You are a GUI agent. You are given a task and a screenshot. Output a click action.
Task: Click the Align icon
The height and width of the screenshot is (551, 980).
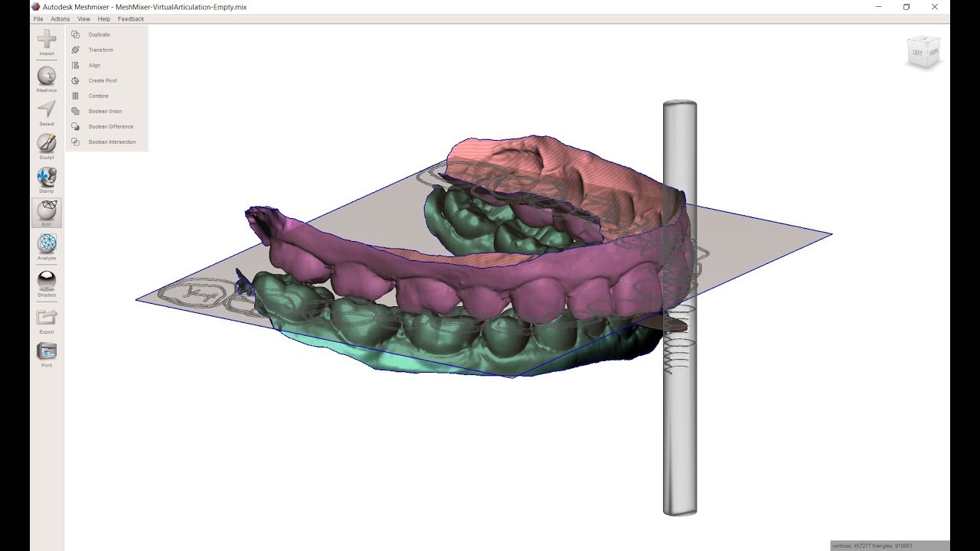(75, 65)
